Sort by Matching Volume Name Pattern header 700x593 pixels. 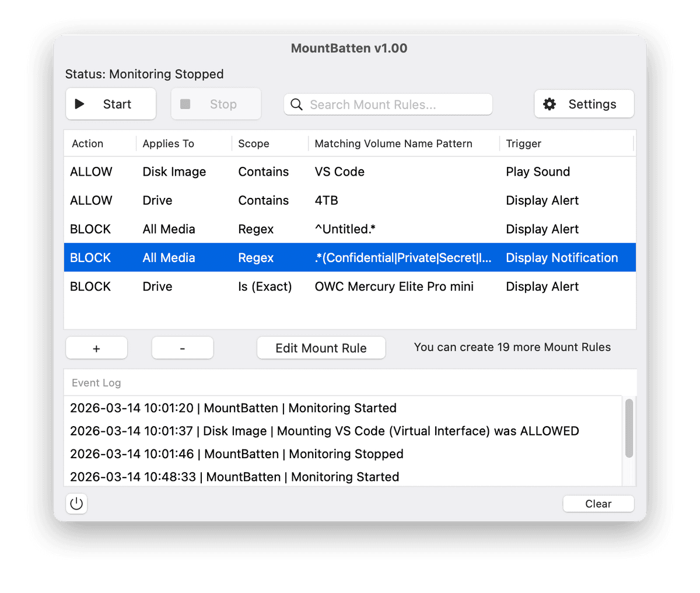393,144
